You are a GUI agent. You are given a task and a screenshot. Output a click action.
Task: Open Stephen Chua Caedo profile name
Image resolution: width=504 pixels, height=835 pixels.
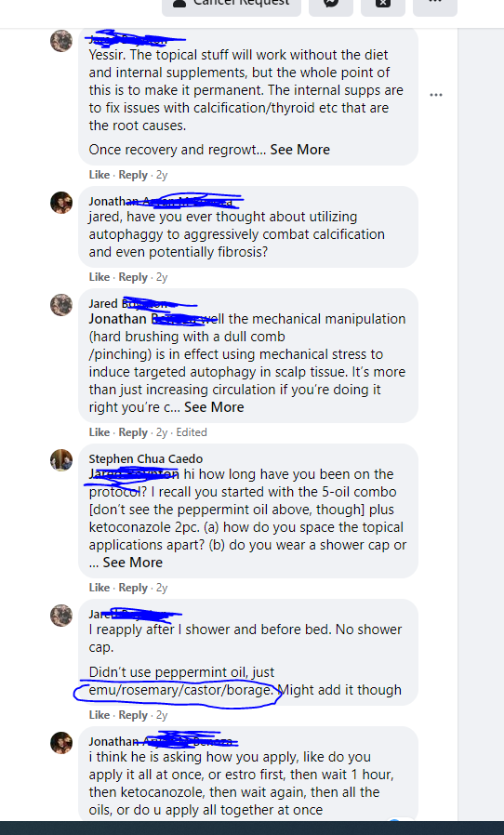coord(145,459)
